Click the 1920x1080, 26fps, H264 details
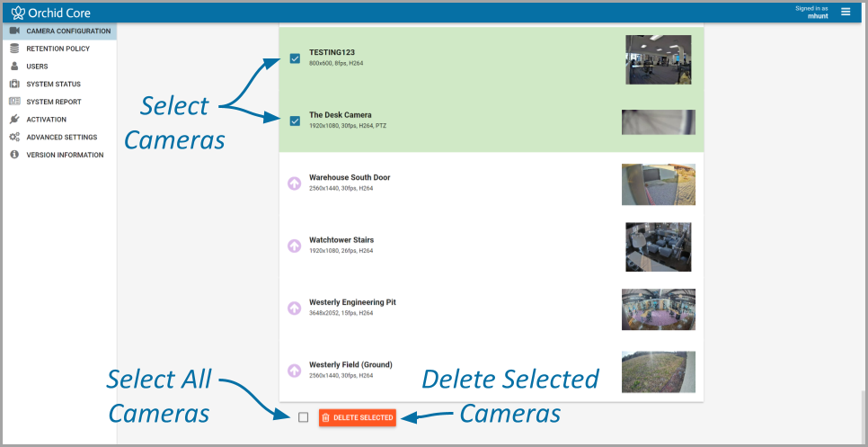868x447 pixels. 341,251
